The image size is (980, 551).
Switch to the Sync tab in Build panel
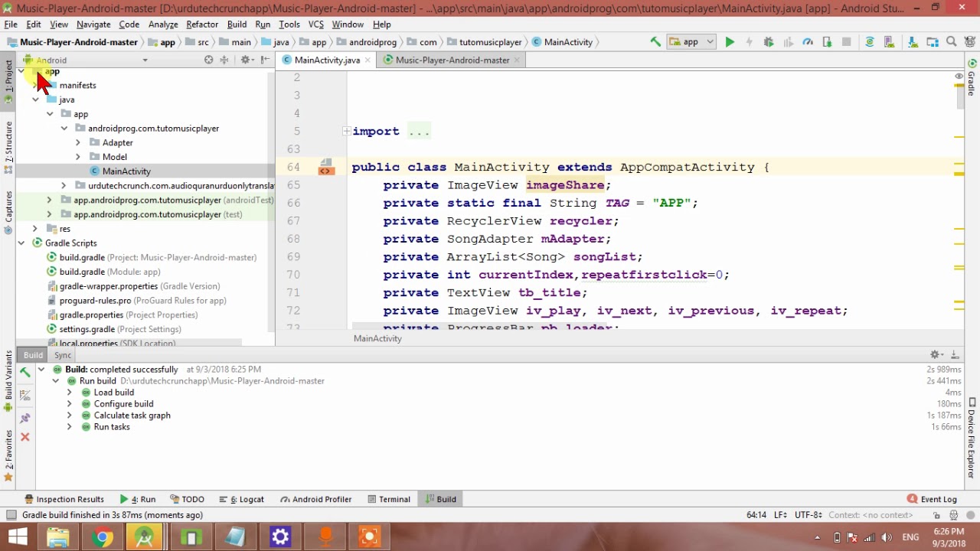point(63,355)
